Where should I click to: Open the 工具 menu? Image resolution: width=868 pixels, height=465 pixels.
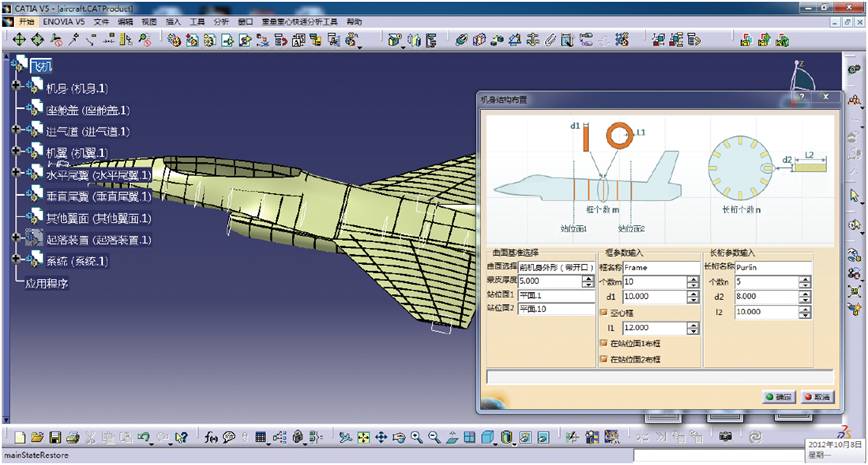[197, 22]
